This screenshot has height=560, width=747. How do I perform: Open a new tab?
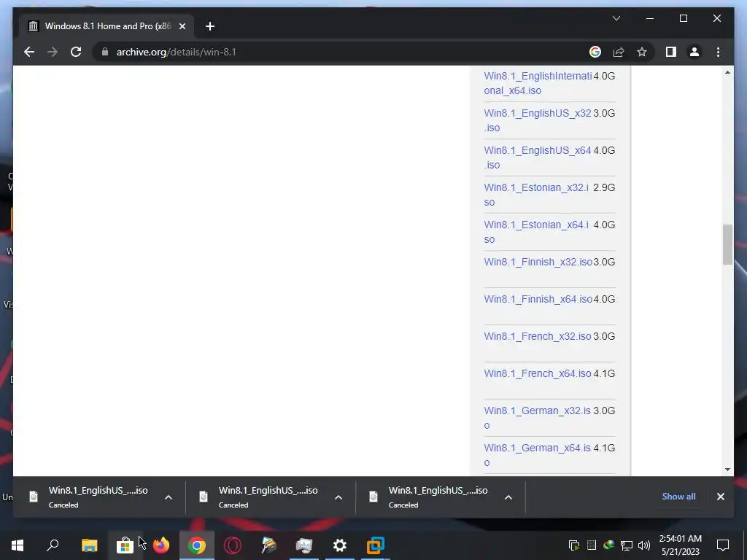point(209,26)
